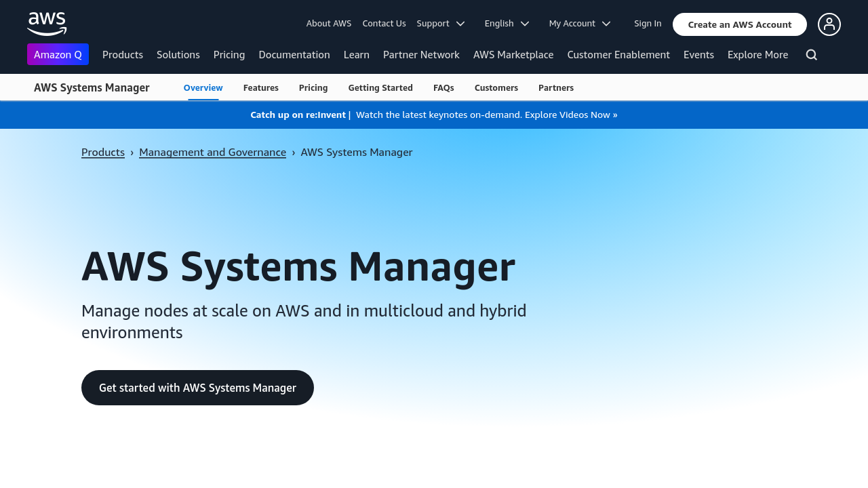The image size is (868, 488).
Task: Follow the Management and Governance breadcrumb
Action: tap(212, 152)
